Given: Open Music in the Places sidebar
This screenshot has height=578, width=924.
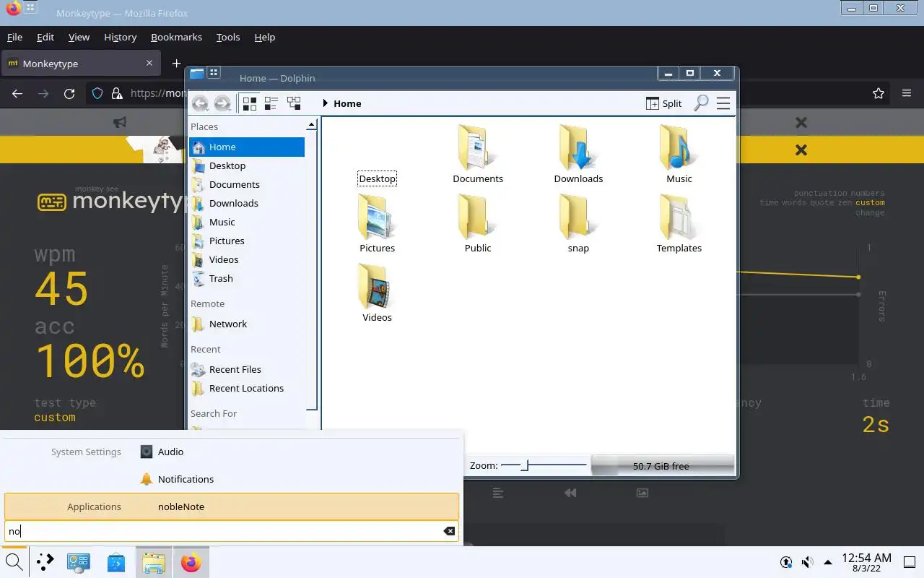Looking at the screenshot, I should click(247, 222).
